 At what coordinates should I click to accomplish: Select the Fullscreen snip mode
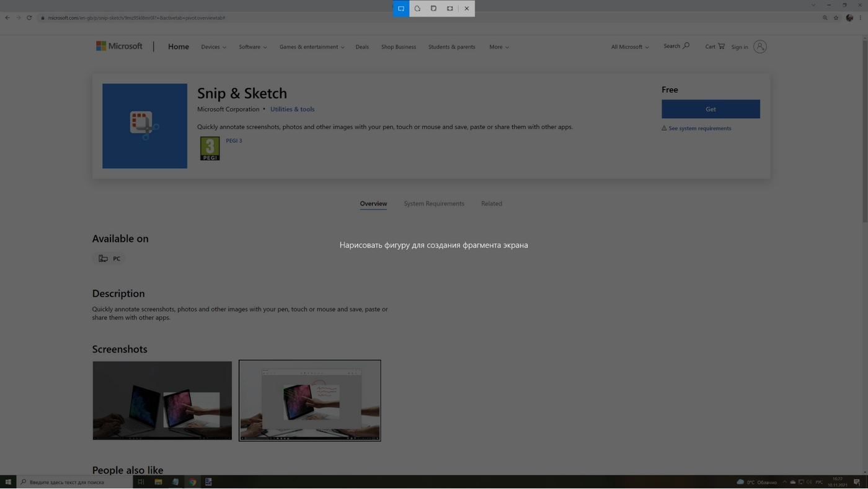pos(449,9)
